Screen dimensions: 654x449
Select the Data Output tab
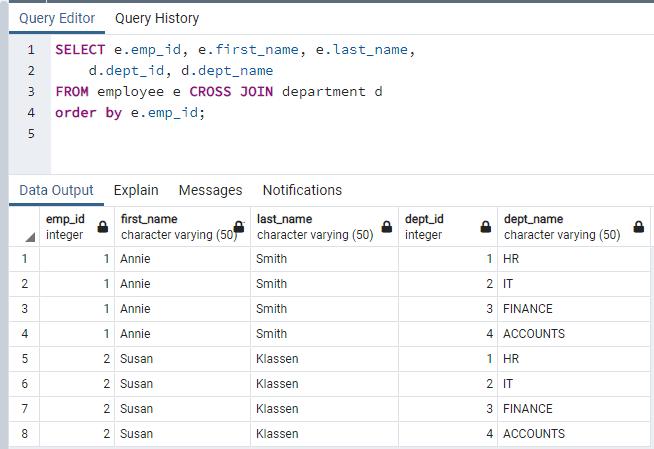tap(56, 190)
